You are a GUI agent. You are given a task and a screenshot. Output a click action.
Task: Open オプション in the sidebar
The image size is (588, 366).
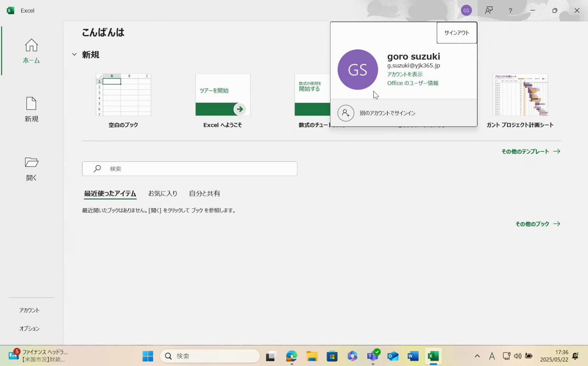tap(29, 328)
